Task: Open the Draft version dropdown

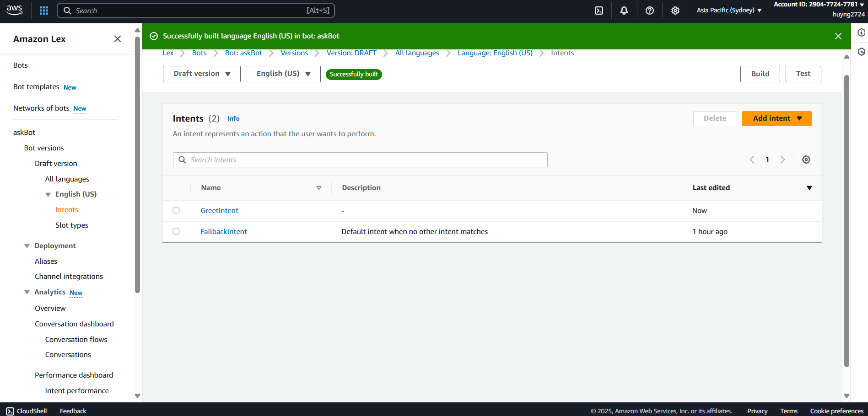Action: tap(202, 74)
